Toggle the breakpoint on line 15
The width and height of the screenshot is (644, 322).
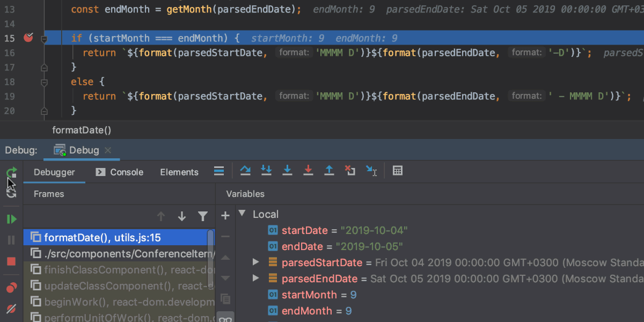tap(28, 38)
